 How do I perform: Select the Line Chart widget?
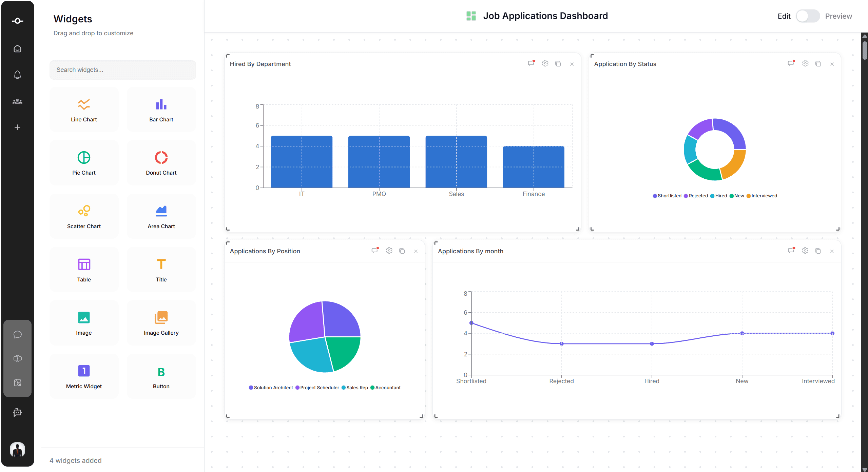pyautogui.click(x=84, y=110)
